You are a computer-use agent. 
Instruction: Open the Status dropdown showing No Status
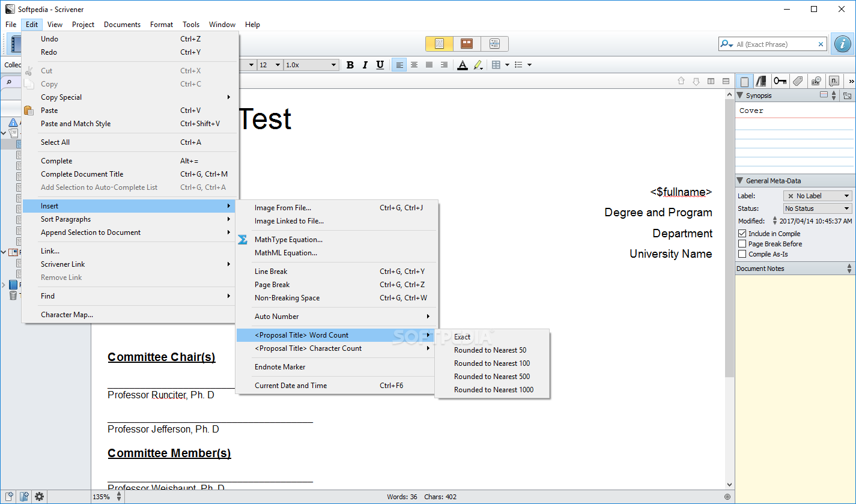[818, 208]
